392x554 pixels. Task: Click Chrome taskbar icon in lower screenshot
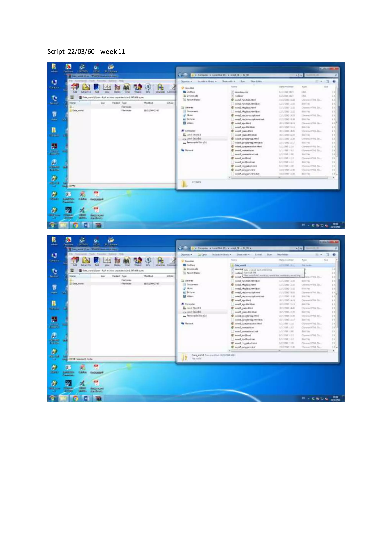76,399
